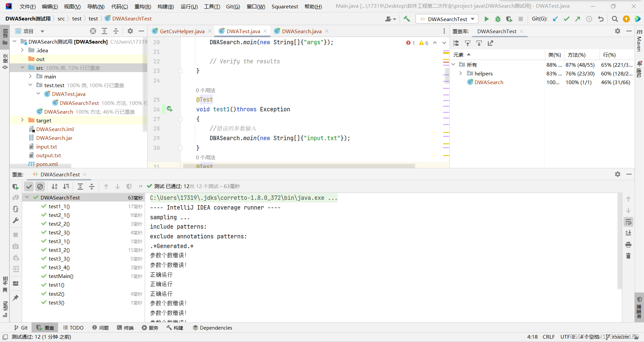The image size is (644, 342).
Task: Open Dependencies tool window
Action: pyautogui.click(x=212, y=328)
